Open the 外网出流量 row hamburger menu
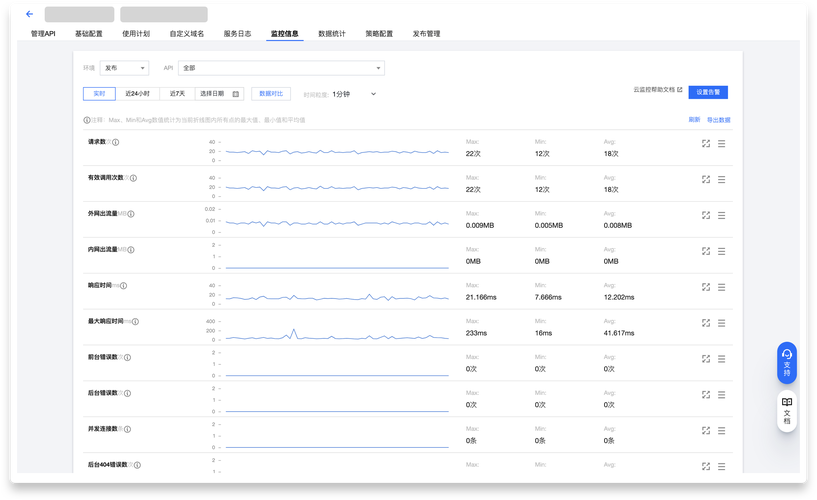817x500 pixels. pos(721,216)
